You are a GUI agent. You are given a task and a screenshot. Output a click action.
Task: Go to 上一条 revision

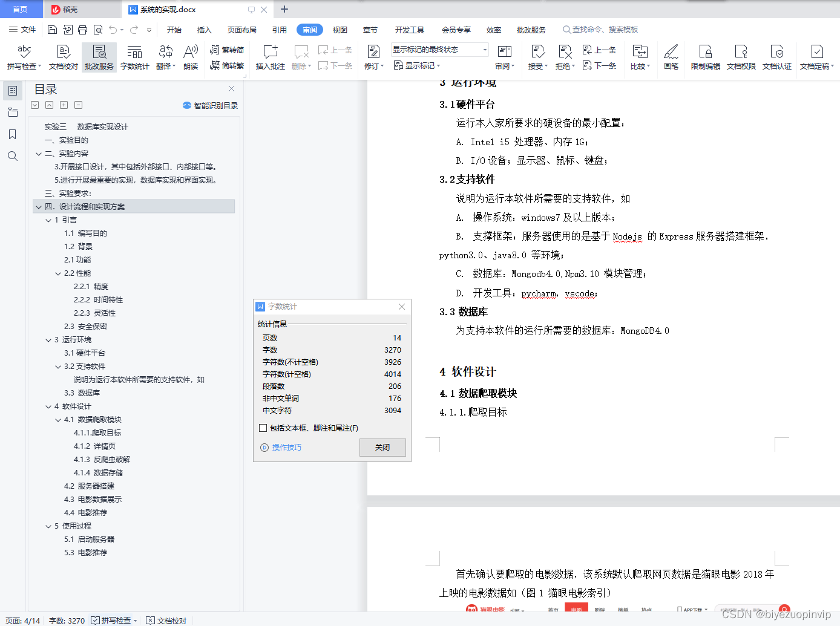coord(600,50)
